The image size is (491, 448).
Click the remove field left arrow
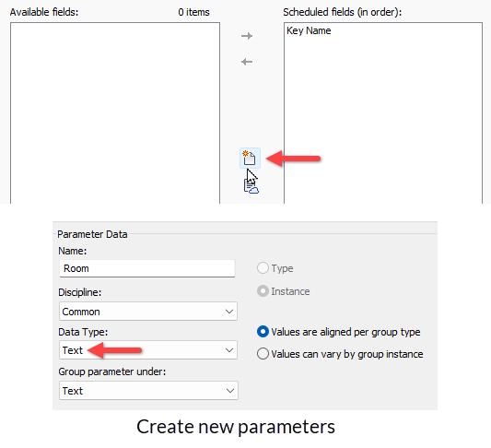pyautogui.click(x=247, y=62)
